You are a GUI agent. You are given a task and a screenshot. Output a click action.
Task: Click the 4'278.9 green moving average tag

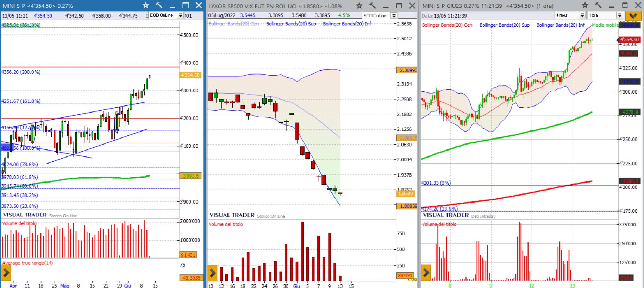coord(630,112)
